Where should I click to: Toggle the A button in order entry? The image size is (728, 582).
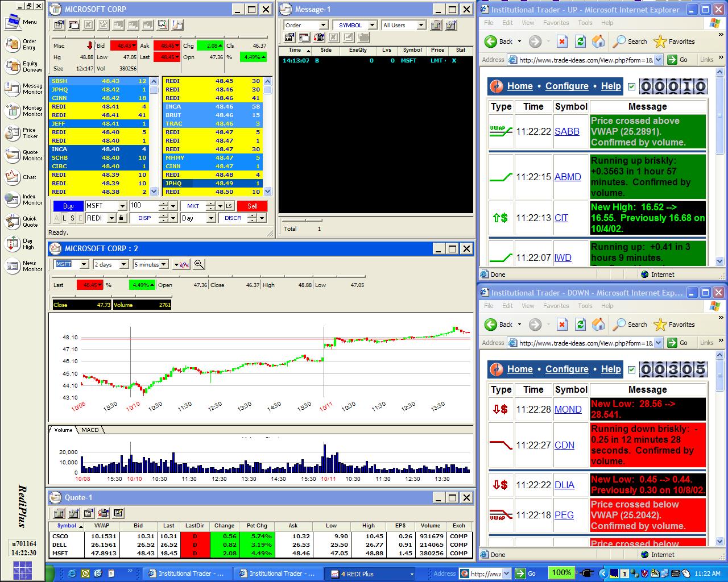tap(56, 218)
